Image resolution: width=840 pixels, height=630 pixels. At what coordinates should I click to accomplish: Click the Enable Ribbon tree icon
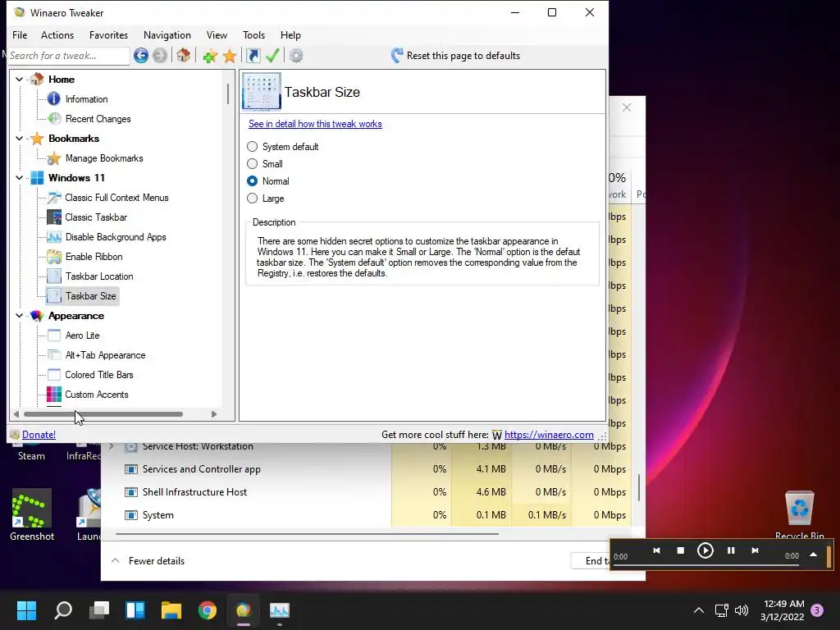(54, 257)
